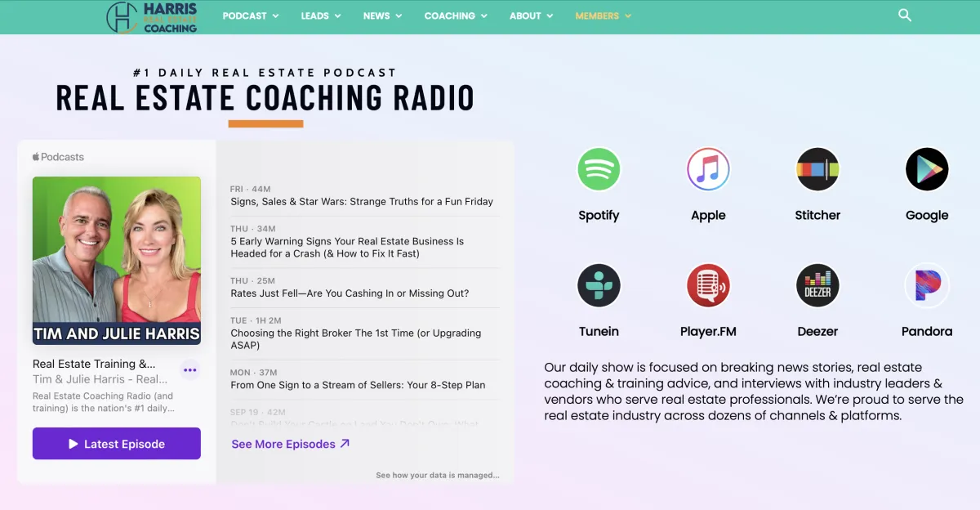Expand the Podcast menu dropdown
Screen dimensions: 980x510
coord(251,16)
